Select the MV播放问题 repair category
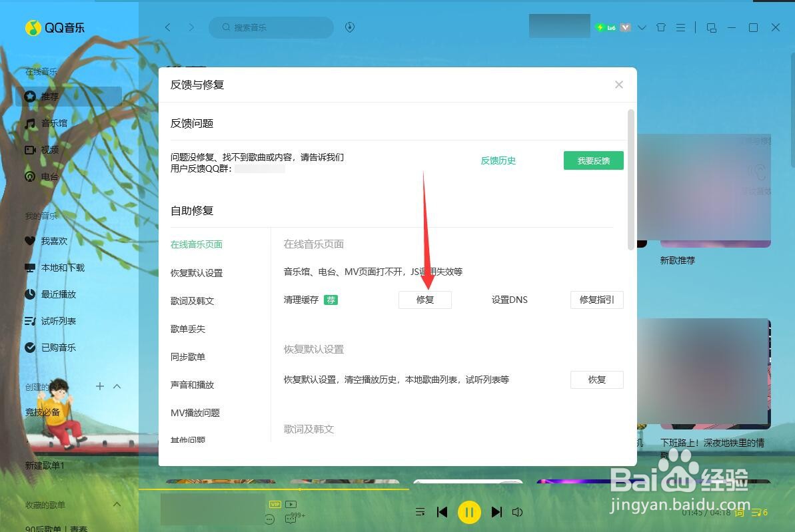The image size is (795, 532). point(195,412)
